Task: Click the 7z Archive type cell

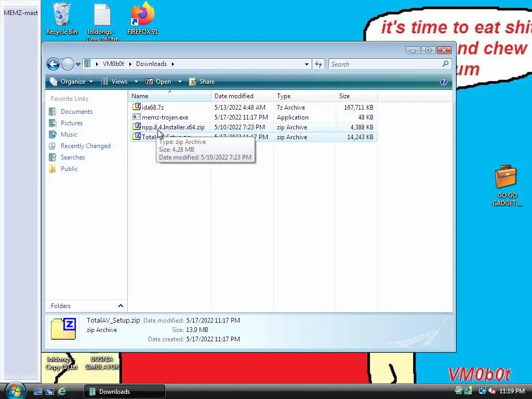Action: (x=291, y=108)
